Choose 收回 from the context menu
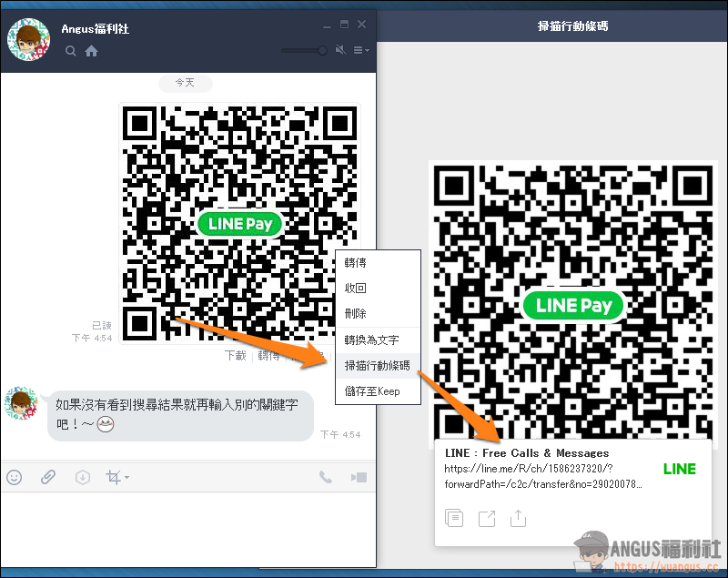The width and height of the screenshot is (728, 578). [x=355, y=289]
